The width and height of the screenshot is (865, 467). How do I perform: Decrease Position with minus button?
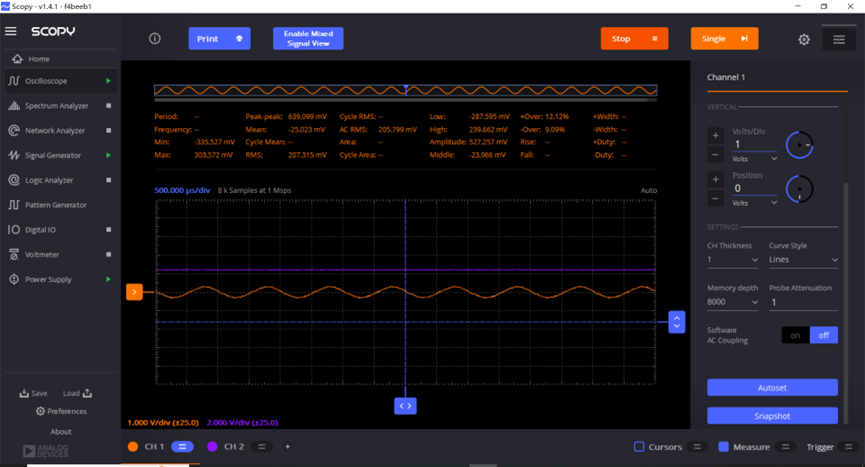point(716,198)
